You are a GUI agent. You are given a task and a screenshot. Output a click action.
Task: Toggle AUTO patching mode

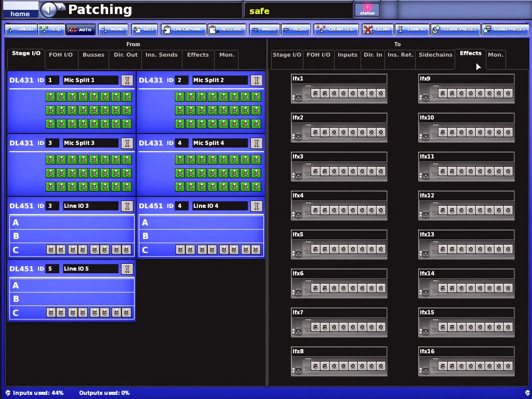point(80,30)
